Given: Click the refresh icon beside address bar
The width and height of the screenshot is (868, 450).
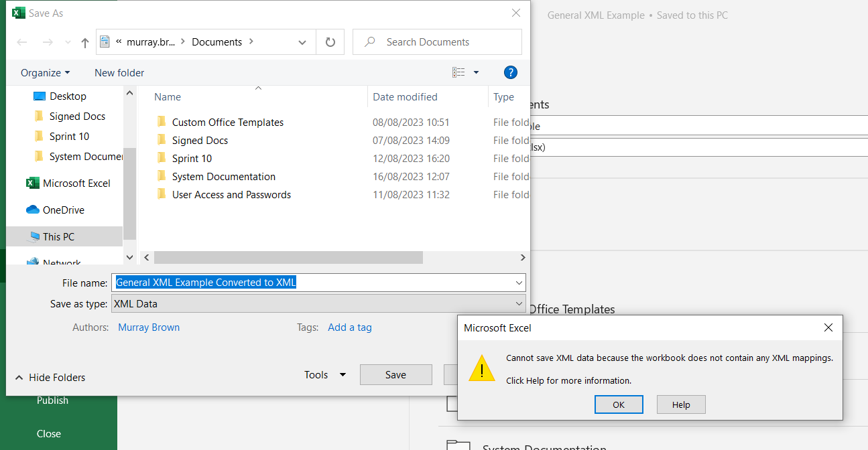Looking at the screenshot, I should (330, 42).
